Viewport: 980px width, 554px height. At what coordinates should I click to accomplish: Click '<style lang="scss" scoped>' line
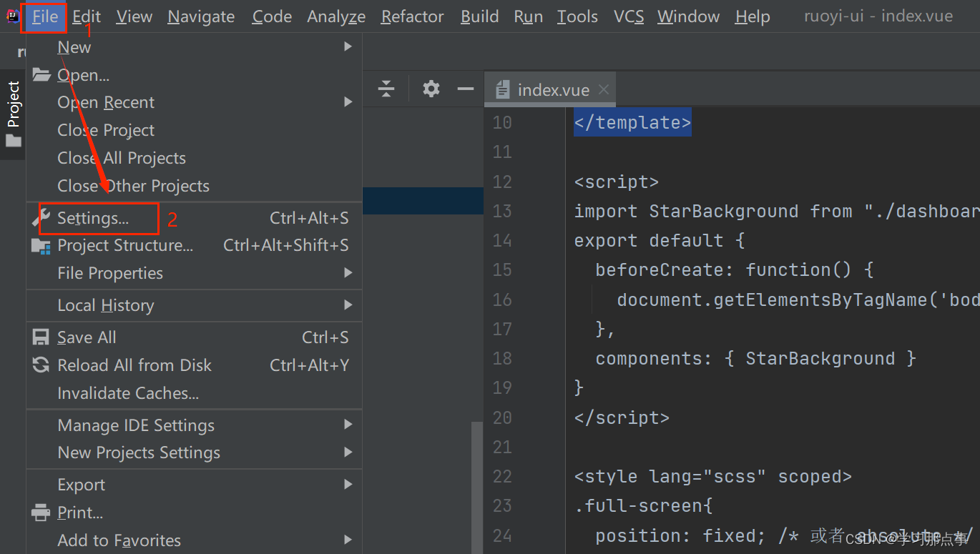coord(712,476)
